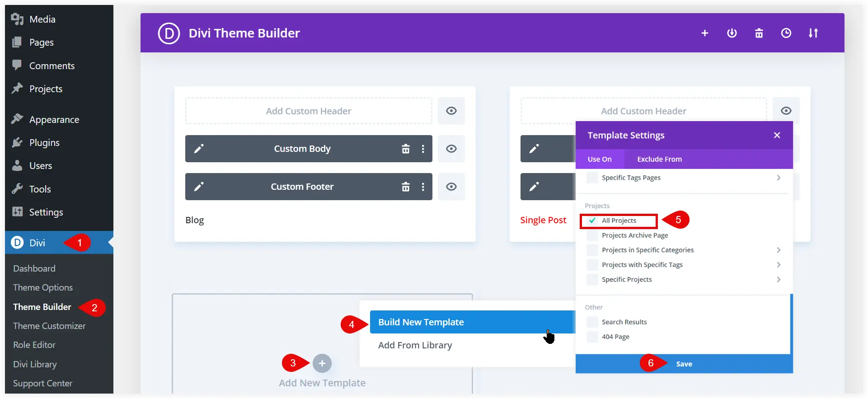This screenshot has width=868, height=399.
Task: Uncheck the All Projects checkbox
Action: 592,221
